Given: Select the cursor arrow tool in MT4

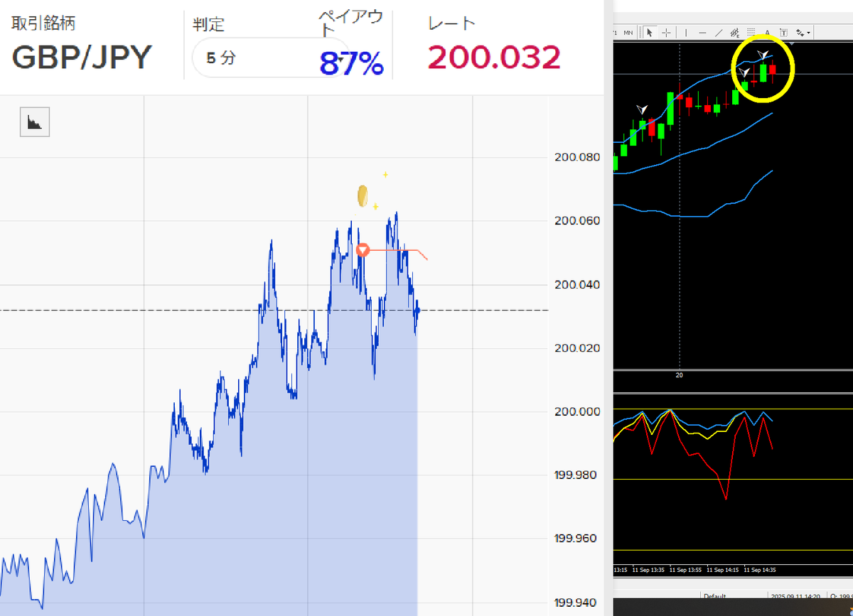Looking at the screenshot, I should coord(649,33).
